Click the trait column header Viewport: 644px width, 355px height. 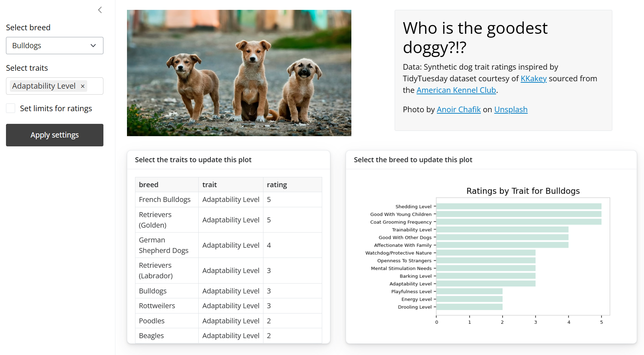210,185
